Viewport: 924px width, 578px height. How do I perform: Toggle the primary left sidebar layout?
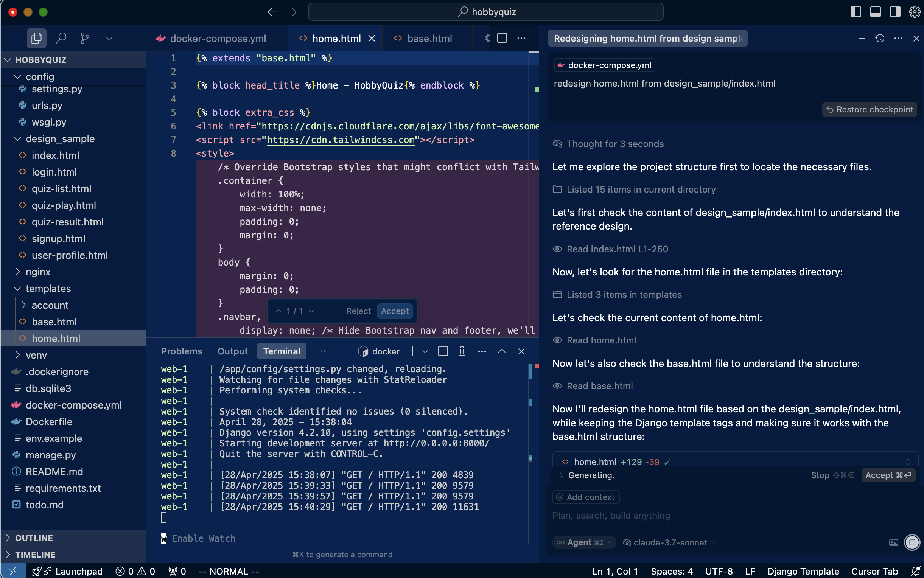tap(856, 12)
